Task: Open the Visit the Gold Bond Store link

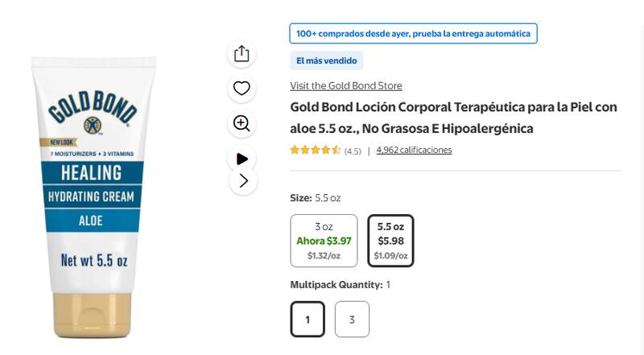Action: 345,86
